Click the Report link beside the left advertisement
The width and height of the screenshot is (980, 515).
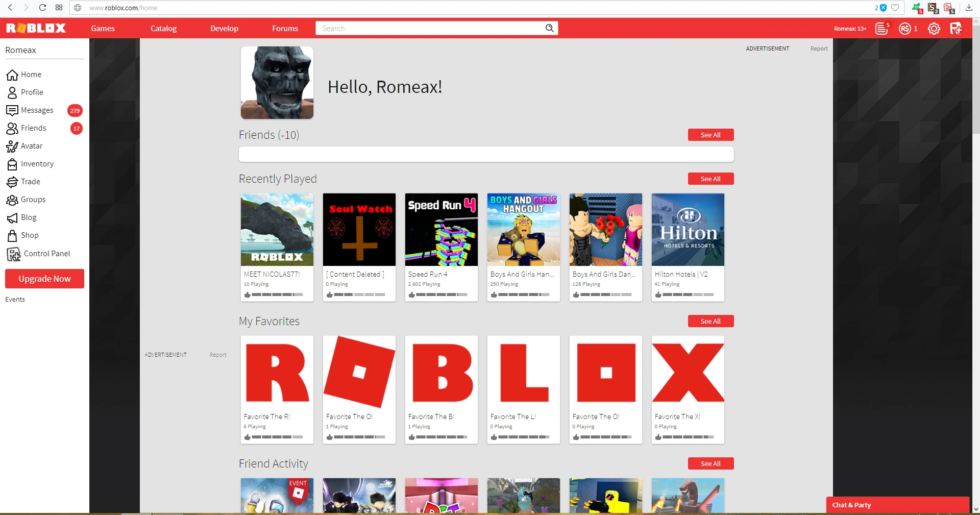(218, 355)
